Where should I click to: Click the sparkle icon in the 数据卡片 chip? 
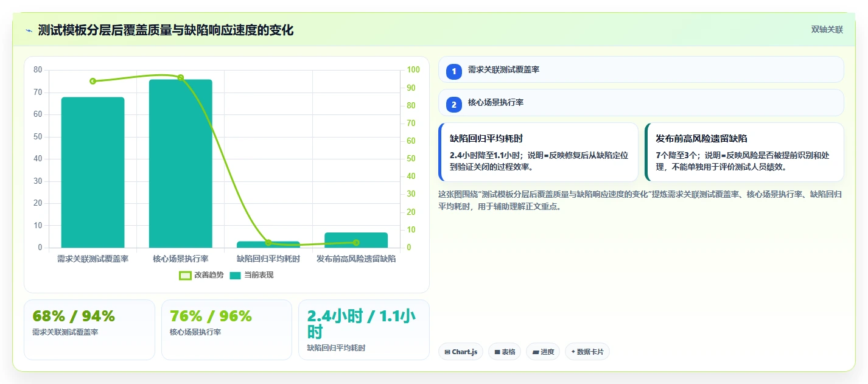pyautogui.click(x=573, y=352)
